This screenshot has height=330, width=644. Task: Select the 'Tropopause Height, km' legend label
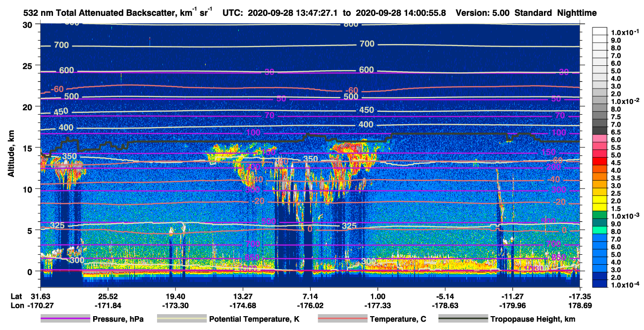click(x=533, y=319)
